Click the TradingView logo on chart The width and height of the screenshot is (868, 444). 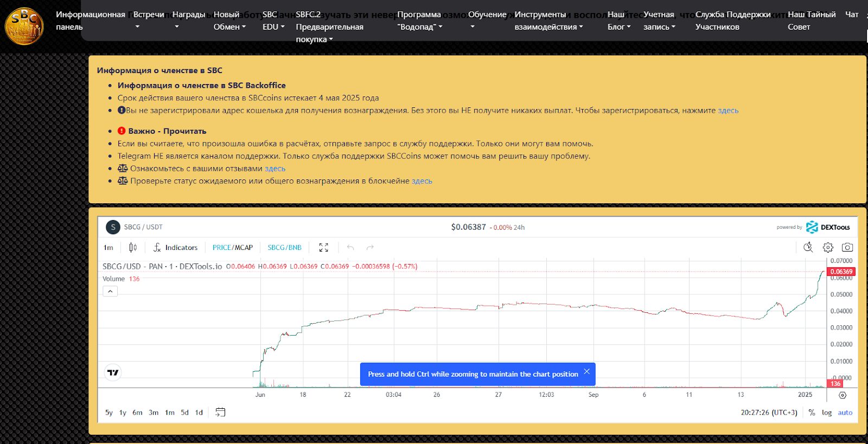click(x=113, y=372)
